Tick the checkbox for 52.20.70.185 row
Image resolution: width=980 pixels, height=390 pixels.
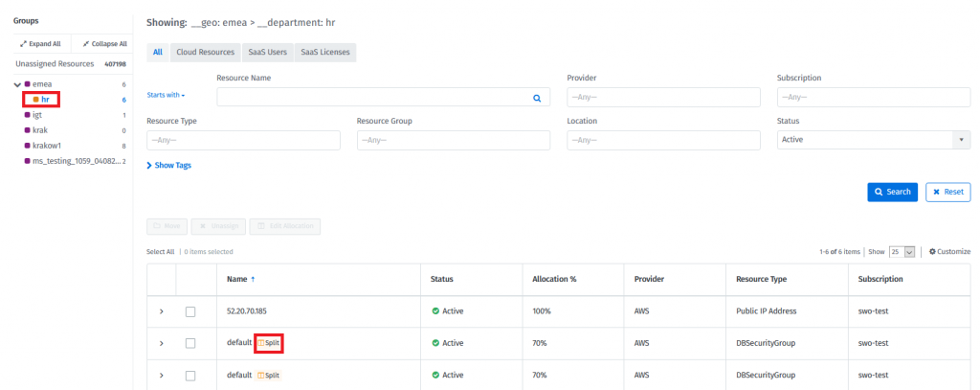click(x=190, y=311)
